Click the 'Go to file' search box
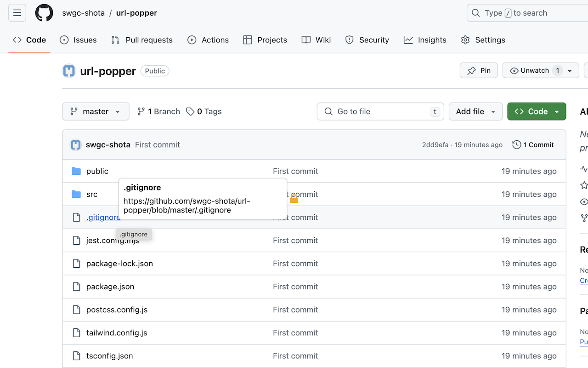 [380, 111]
